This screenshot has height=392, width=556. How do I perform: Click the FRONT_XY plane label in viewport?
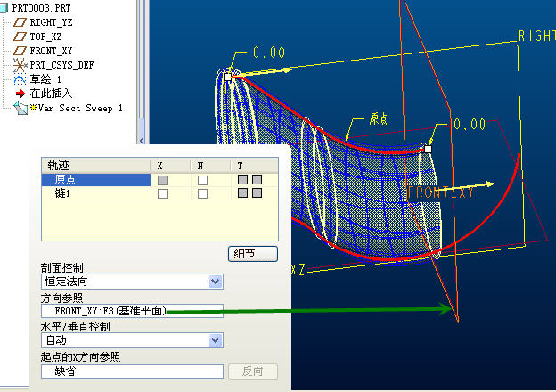tap(440, 192)
